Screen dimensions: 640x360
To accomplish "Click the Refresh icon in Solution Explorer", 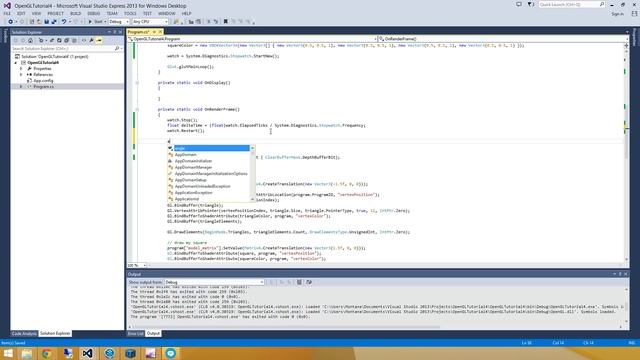I will click(x=59, y=40).
